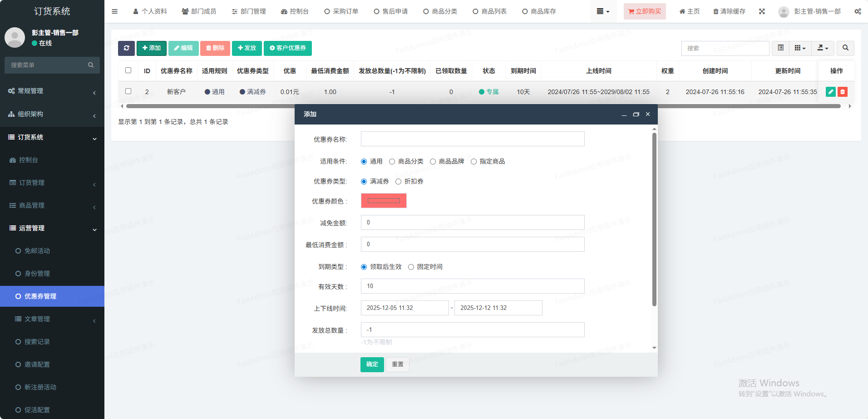This screenshot has width=868, height=419.
Task: Click the search magnifier button beside export
Action: click(x=845, y=48)
